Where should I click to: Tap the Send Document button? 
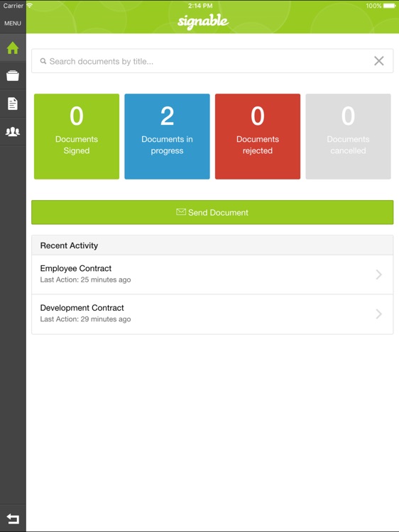pyautogui.click(x=212, y=212)
